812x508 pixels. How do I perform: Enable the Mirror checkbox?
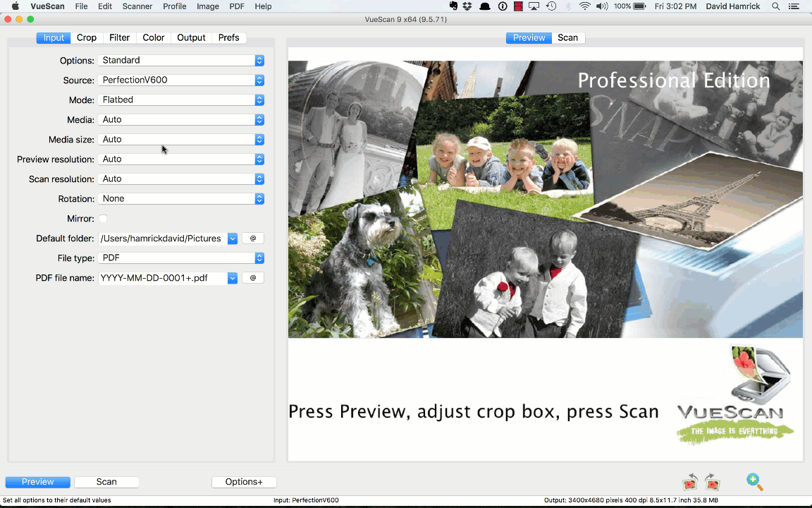pyautogui.click(x=103, y=219)
